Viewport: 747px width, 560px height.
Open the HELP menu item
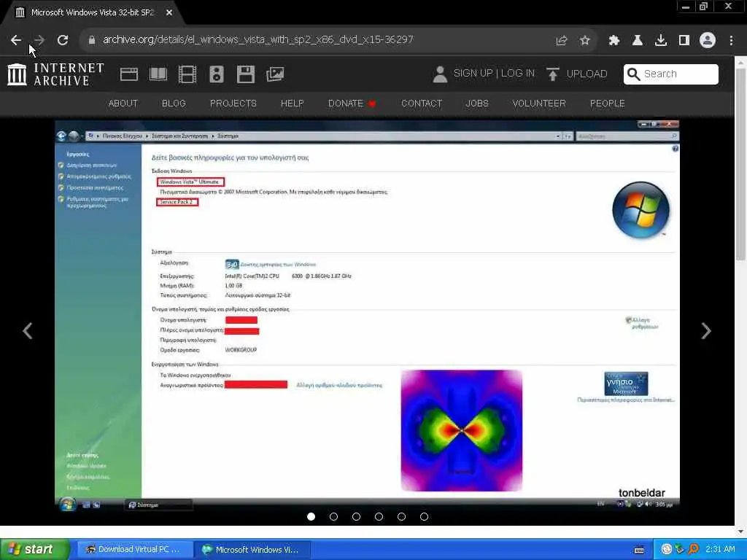click(292, 104)
